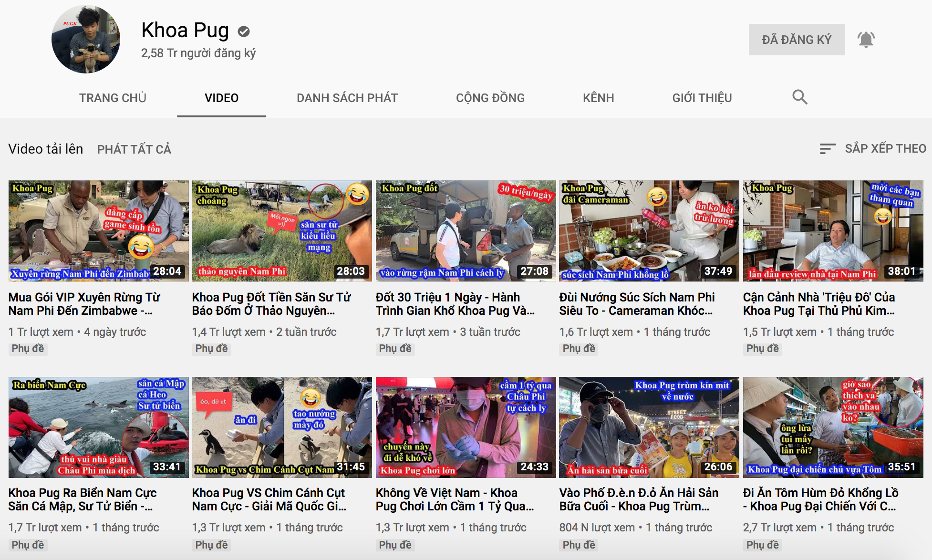Open Săn Sư Tử Báo Đốm thumbnail

pos(282,231)
